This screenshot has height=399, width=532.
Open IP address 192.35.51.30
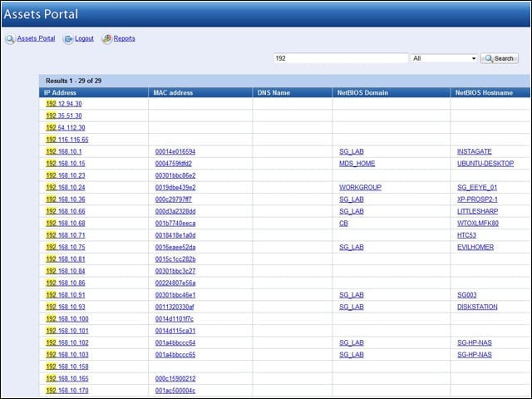tap(64, 116)
